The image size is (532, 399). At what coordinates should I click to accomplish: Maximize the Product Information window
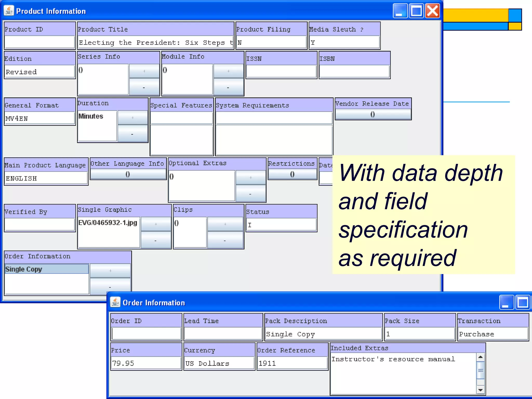coord(416,11)
